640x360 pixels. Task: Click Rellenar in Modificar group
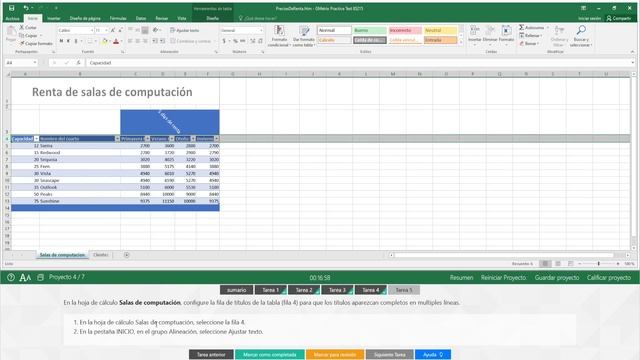point(530,36)
